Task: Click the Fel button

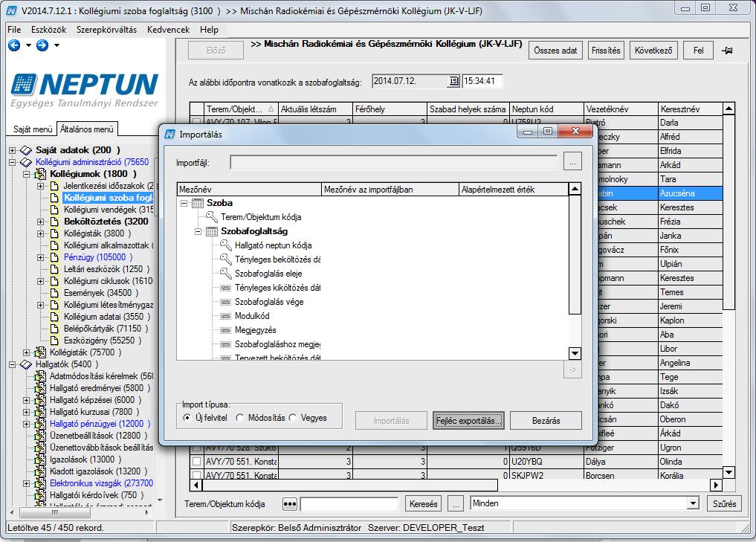Action: coord(698,50)
